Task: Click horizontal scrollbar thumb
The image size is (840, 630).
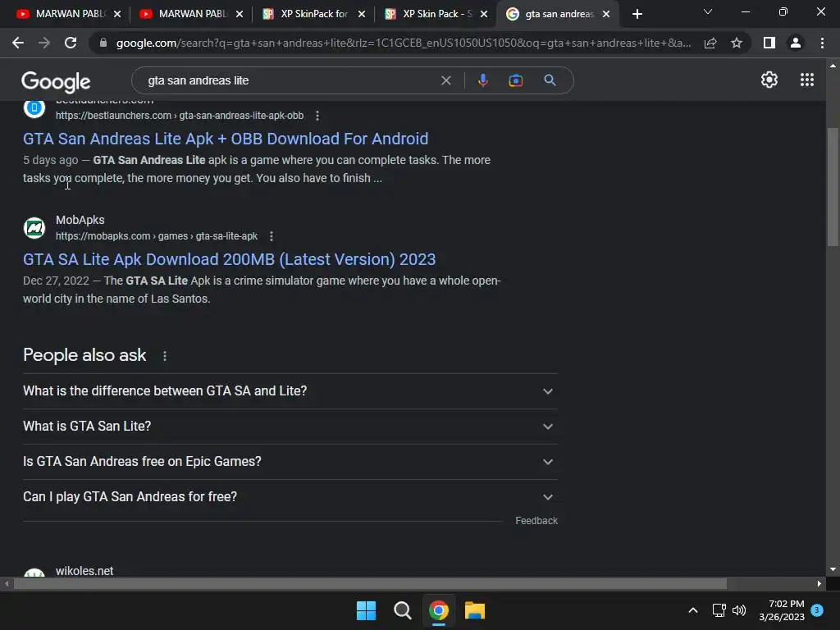Action: 370,584
